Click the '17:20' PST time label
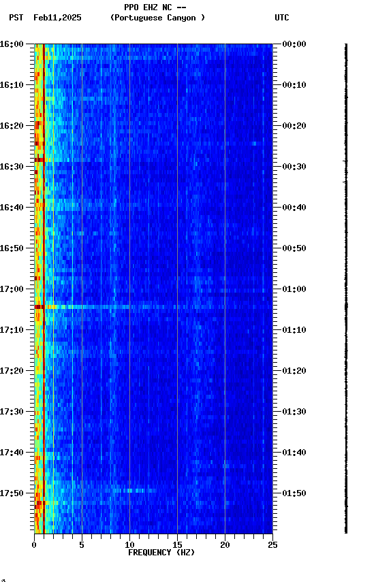Viewport: 376px width, 588px height. pyautogui.click(x=12, y=371)
